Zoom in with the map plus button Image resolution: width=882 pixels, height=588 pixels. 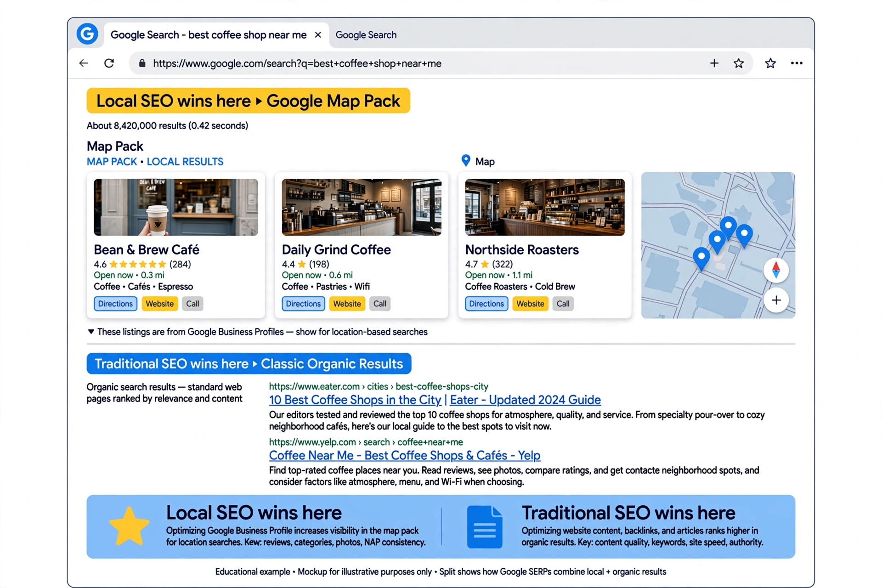tap(776, 300)
